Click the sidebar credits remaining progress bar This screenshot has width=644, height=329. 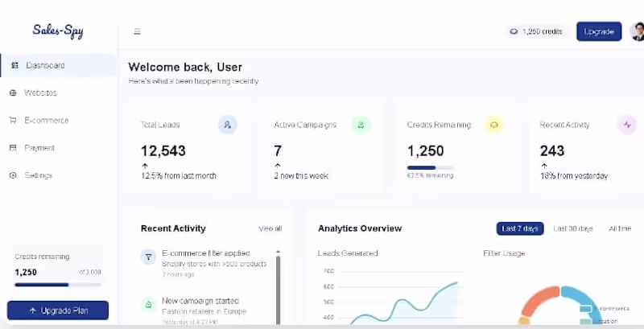58,284
